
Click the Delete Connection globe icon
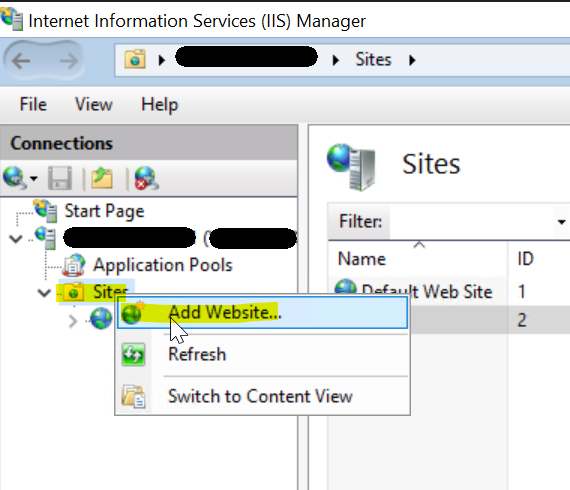(x=146, y=178)
